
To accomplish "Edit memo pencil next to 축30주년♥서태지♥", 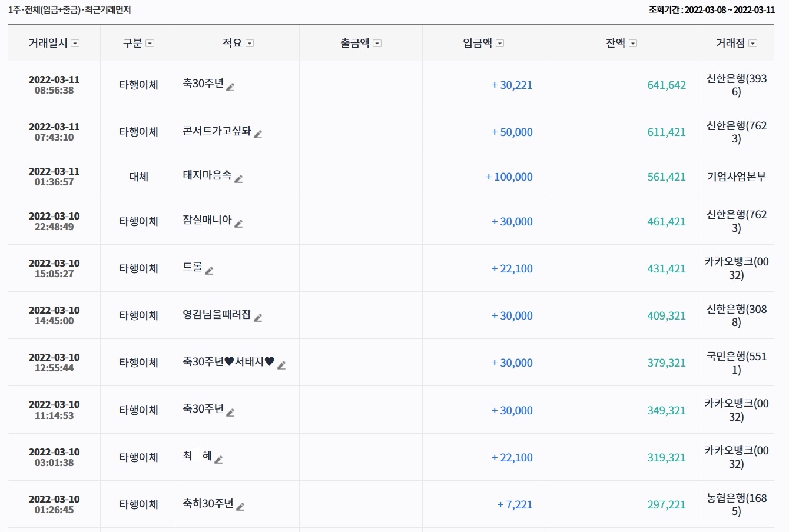I will coord(281,365).
